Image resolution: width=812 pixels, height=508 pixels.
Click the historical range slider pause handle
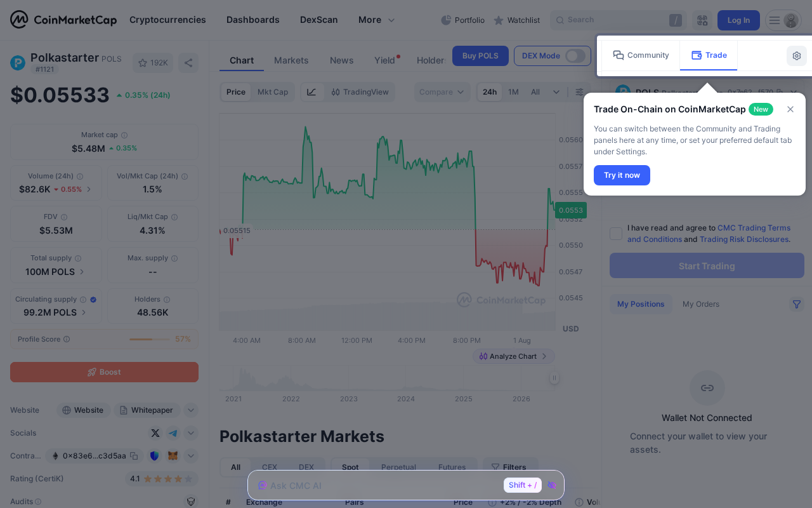(554, 378)
